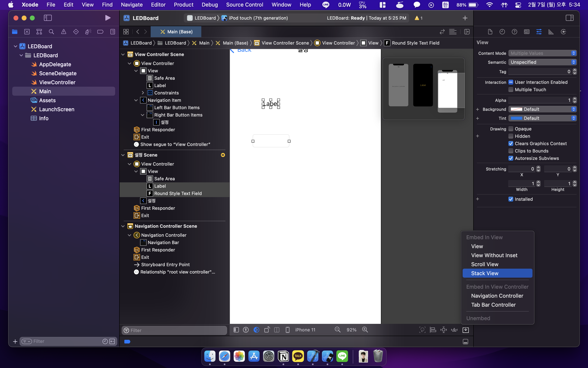Open the Symbol navigator icon
The width and height of the screenshot is (588, 368).
point(39,32)
